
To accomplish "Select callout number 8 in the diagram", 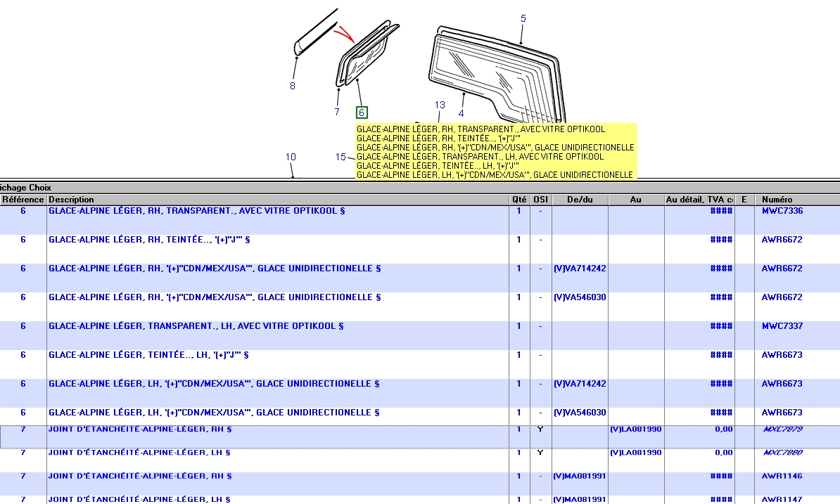I will coord(293,86).
